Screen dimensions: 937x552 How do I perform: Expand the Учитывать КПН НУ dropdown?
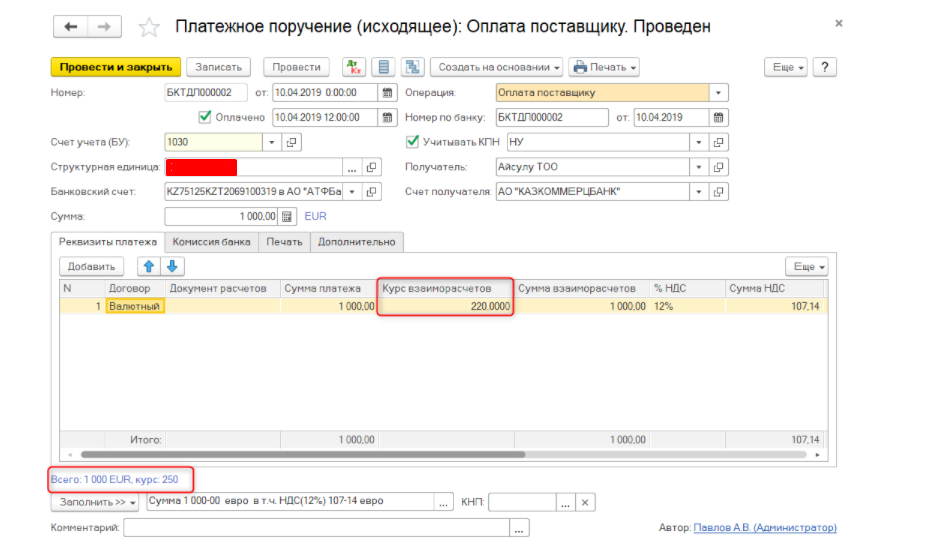[x=698, y=142]
